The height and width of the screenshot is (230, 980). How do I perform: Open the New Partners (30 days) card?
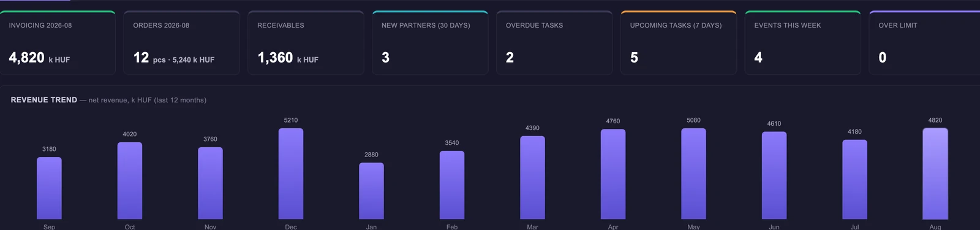pyautogui.click(x=430, y=43)
